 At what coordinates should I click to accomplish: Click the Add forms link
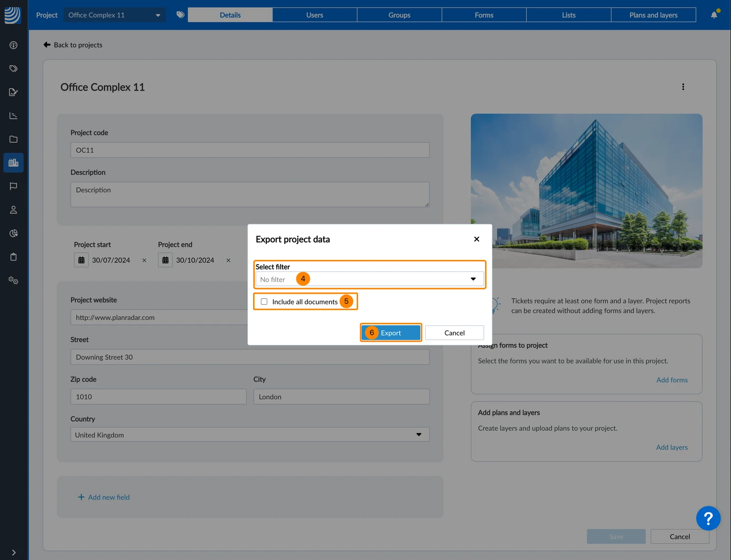pos(672,380)
